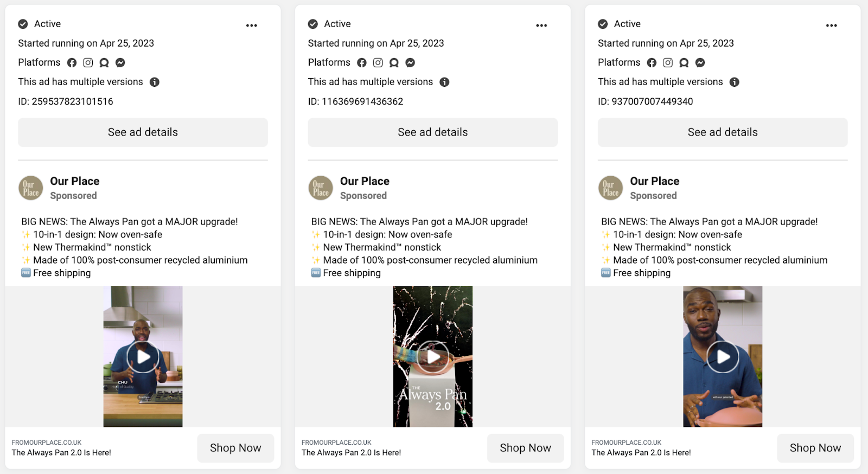Click FROMOURPLACE.CO.UK link on ad 259537823101516
Viewport: 868px width, 474px height.
(47, 443)
